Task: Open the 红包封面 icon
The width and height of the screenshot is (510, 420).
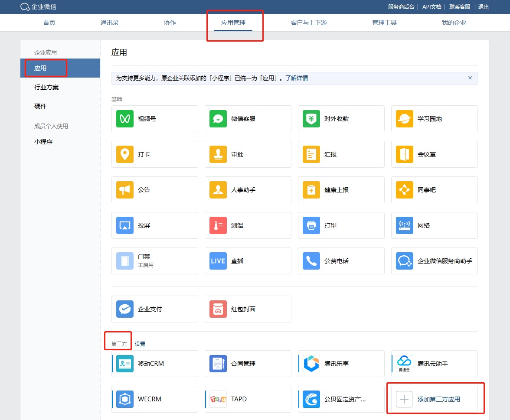Action: pyautogui.click(x=218, y=309)
